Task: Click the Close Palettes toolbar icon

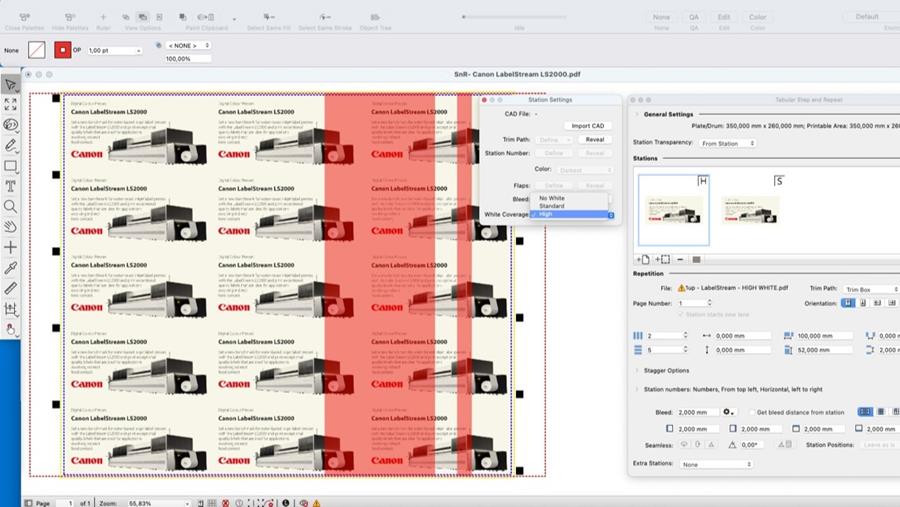Action: (x=25, y=18)
